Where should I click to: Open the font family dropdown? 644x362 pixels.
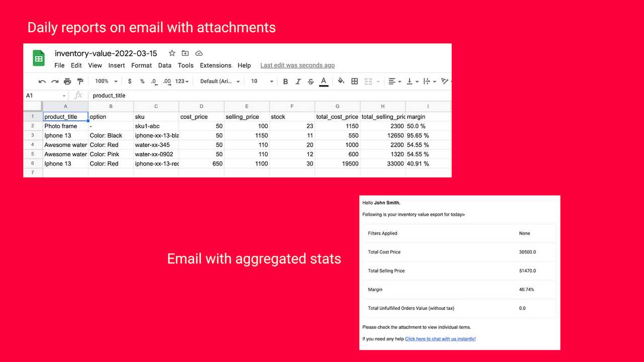220,81
